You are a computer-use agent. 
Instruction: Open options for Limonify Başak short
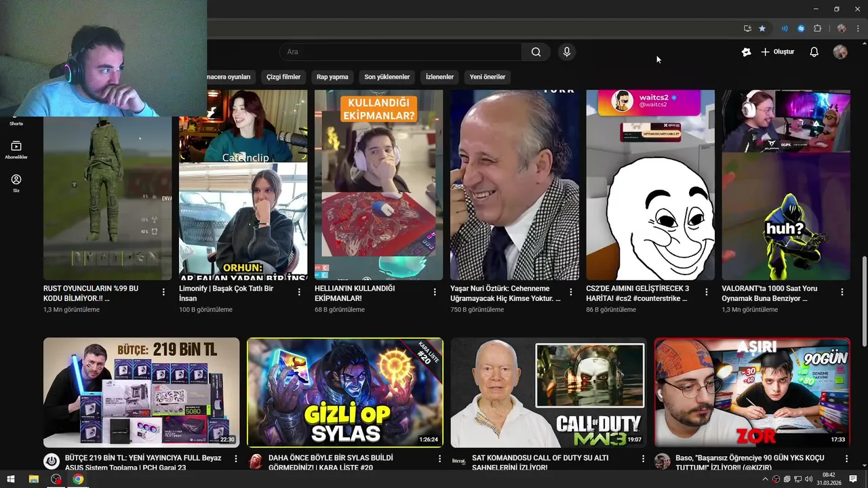[299, 292]
